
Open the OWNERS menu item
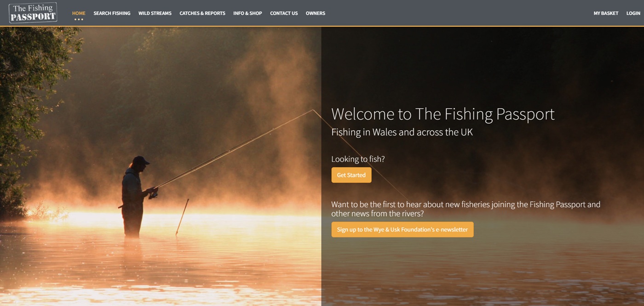(x=316, y=13)
